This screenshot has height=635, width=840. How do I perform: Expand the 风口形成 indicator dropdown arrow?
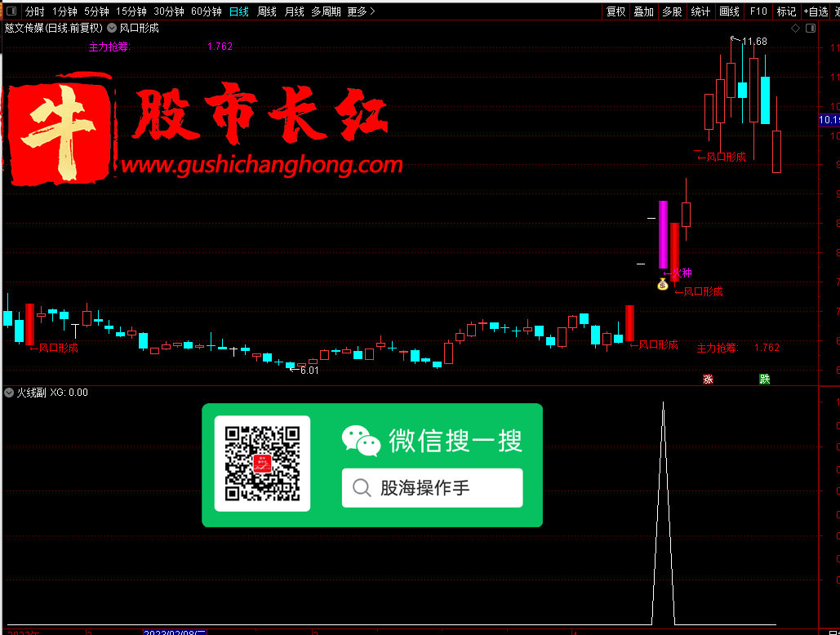tap(112, 28)
